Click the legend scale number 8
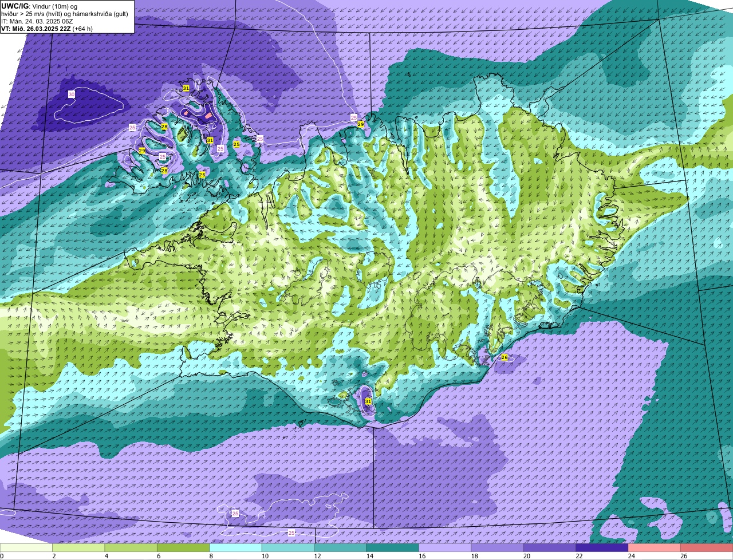Image resolution: width=733 pixels, height=560 pixels. pos(210,556)
